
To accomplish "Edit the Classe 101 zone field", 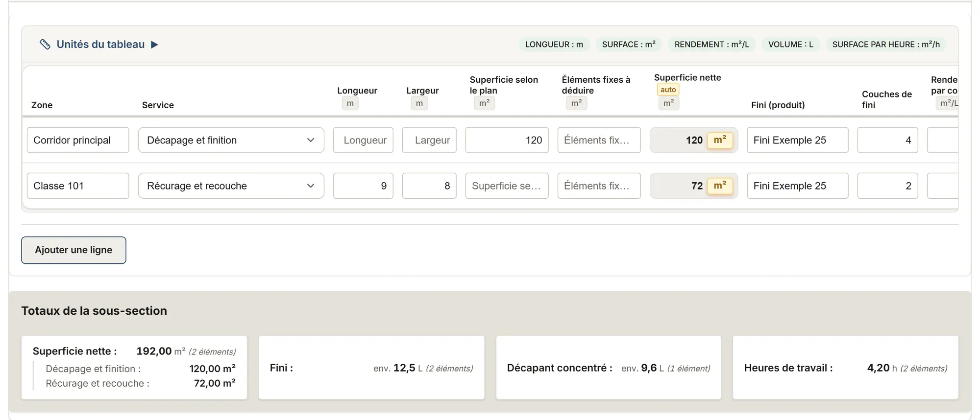I will (78, 186).
